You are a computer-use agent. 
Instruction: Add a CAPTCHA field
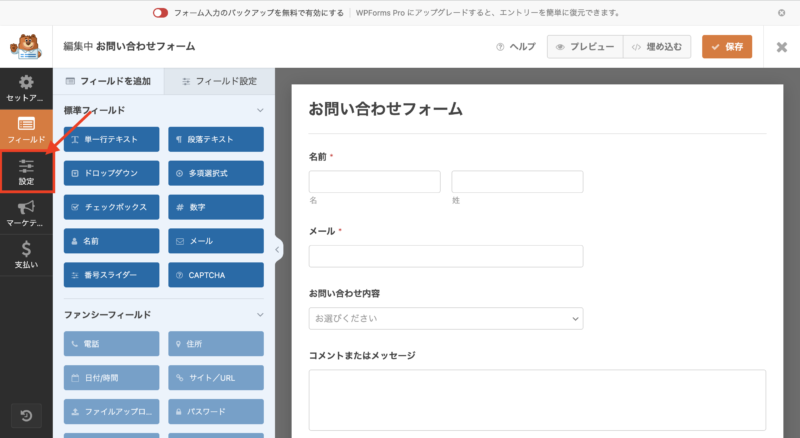point(216,275)
